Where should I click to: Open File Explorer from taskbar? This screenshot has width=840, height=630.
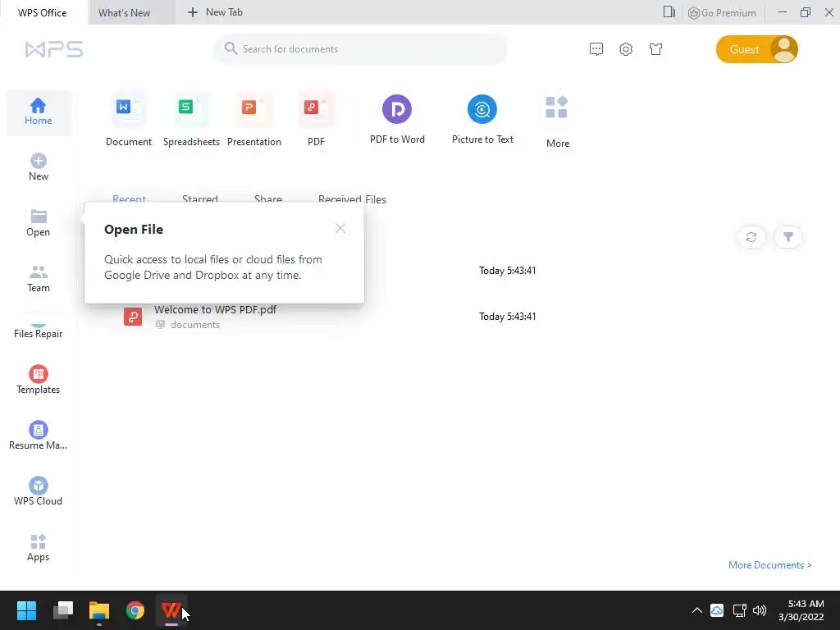click(99, 610)
